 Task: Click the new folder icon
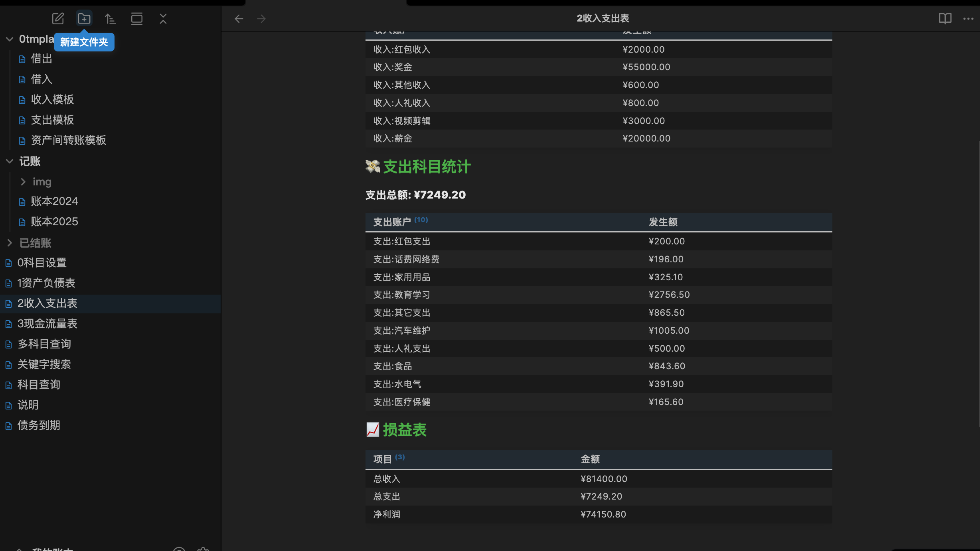point(84,18)
